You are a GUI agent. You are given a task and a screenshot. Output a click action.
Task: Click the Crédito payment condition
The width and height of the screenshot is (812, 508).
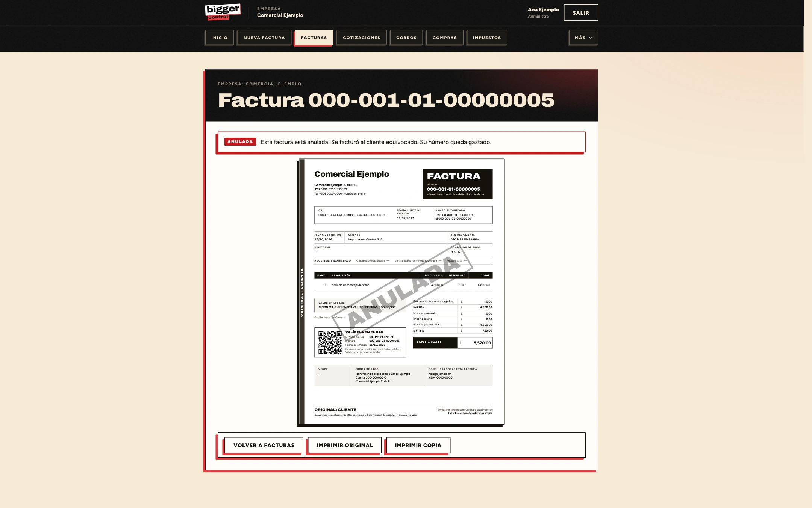[456, 252]
